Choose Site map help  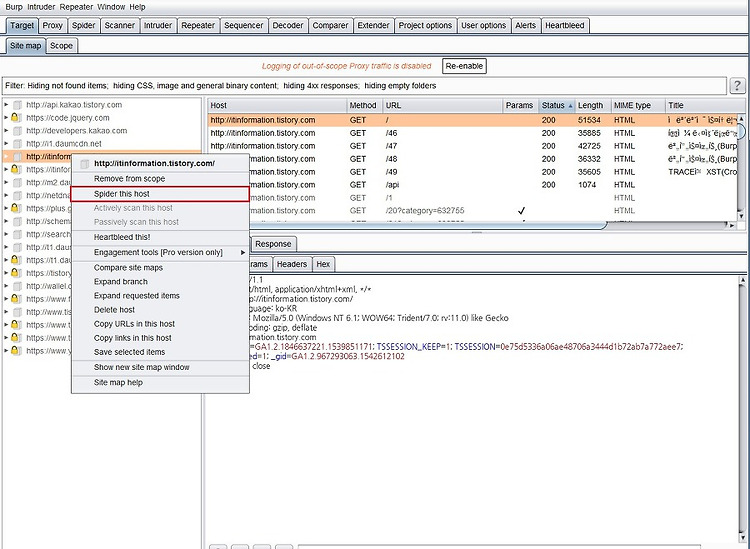pos(160,383)
